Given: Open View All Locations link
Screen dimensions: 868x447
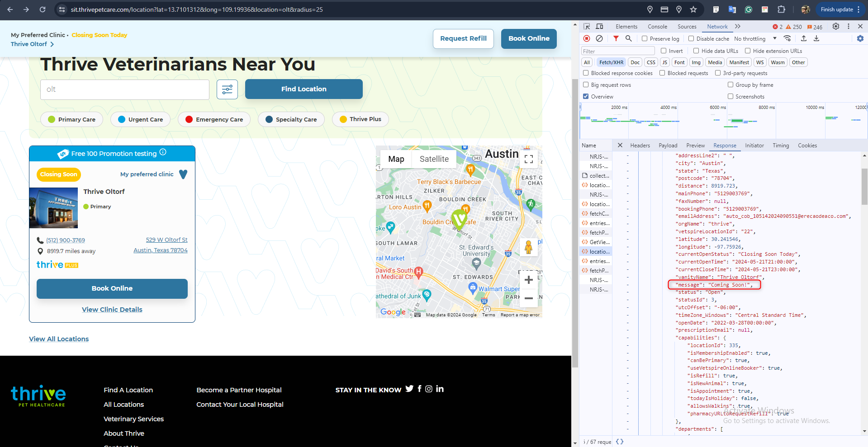Looking at the screenshot, I should click(x=59, y=339).
